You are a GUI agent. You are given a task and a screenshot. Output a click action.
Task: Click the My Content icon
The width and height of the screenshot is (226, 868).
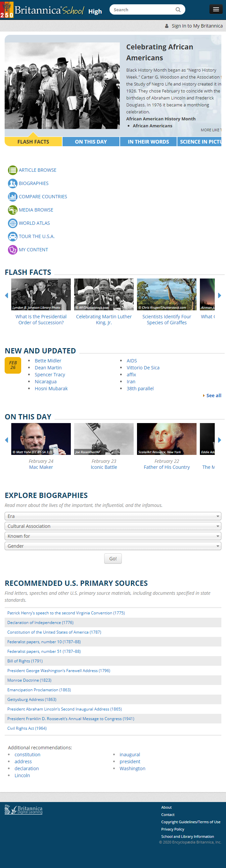pos(13,250)
